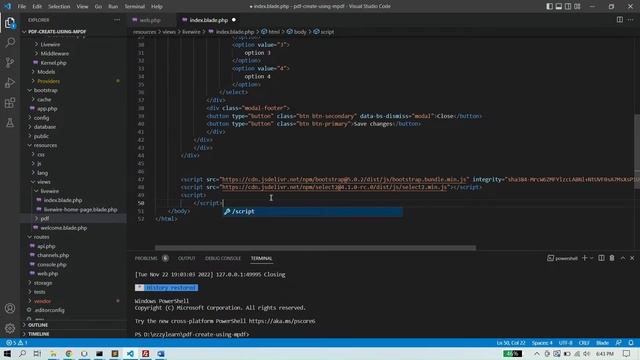Open the Testing flask icon view
The width and height of the screenshot is (640, 360).
coord(10,122)
